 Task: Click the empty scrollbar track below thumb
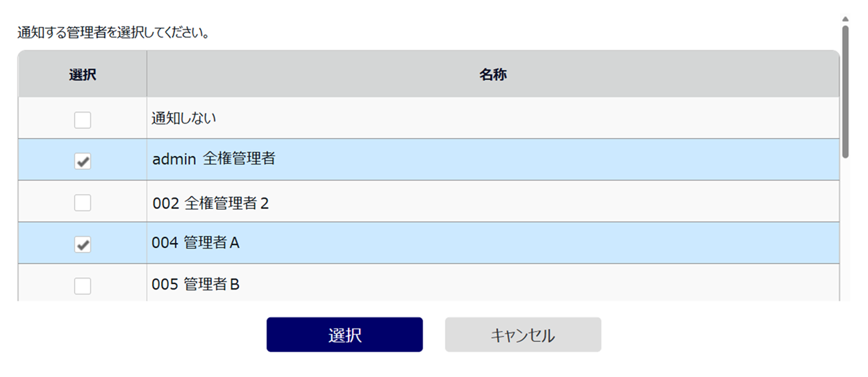(x=845, y=229)
